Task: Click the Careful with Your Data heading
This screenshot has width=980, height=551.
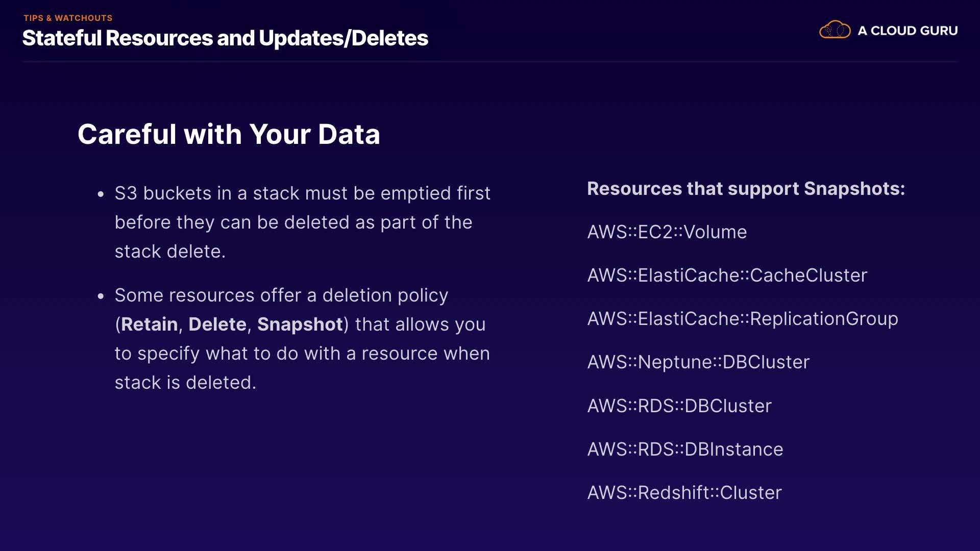Action: point(229,134)
